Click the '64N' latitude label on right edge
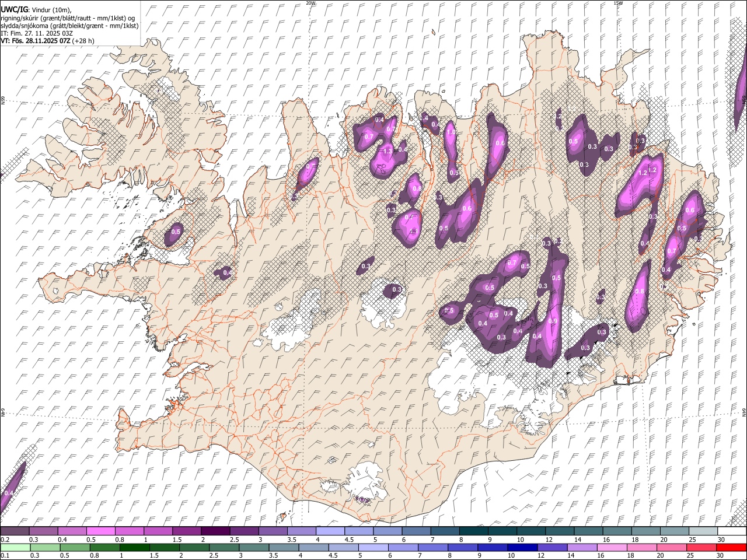Image resolution: width=747 pixels, height=560 pixels. [x=744, y=412]
